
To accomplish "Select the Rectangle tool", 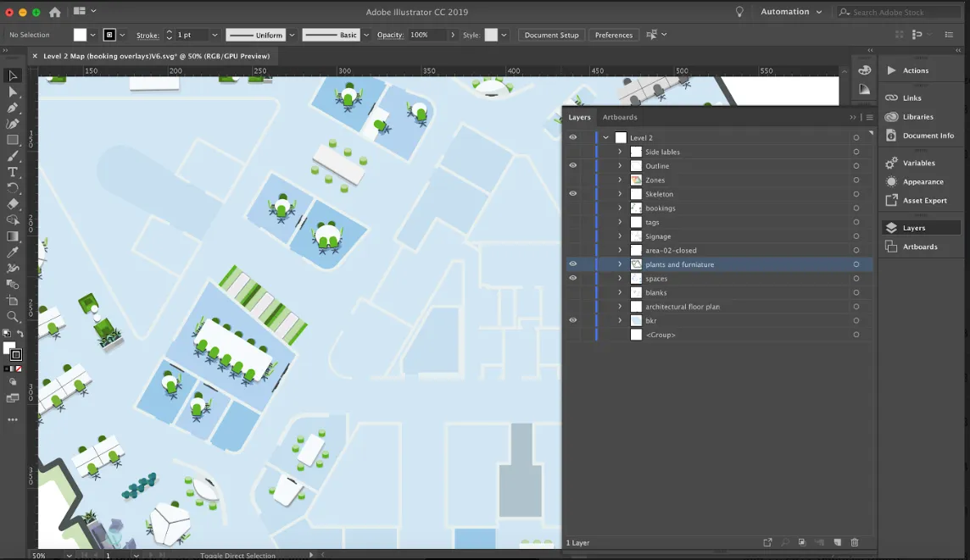I will pyautogui.click(x=13, y=140).
